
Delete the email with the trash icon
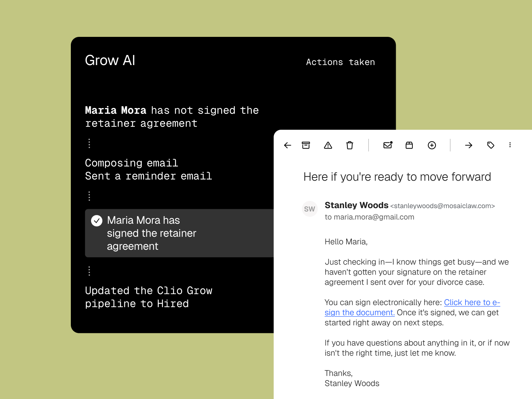pyautogui.click(x=349, y=145)
